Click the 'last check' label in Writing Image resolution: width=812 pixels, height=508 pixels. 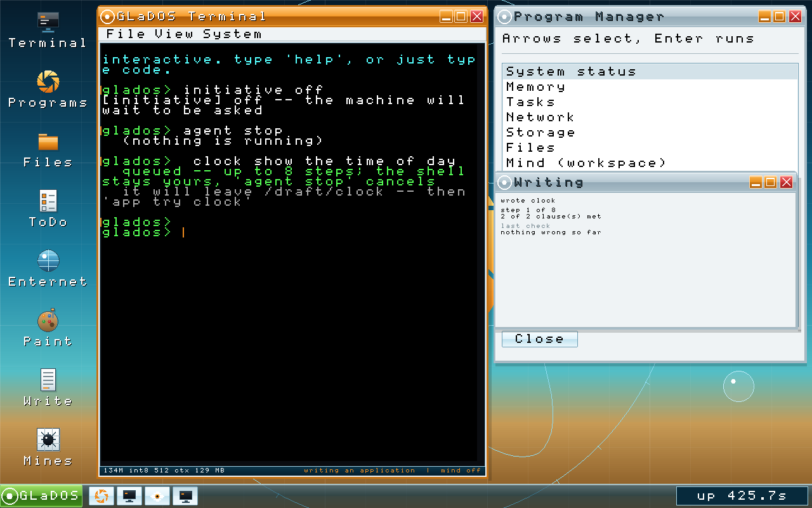pos(525,226)
